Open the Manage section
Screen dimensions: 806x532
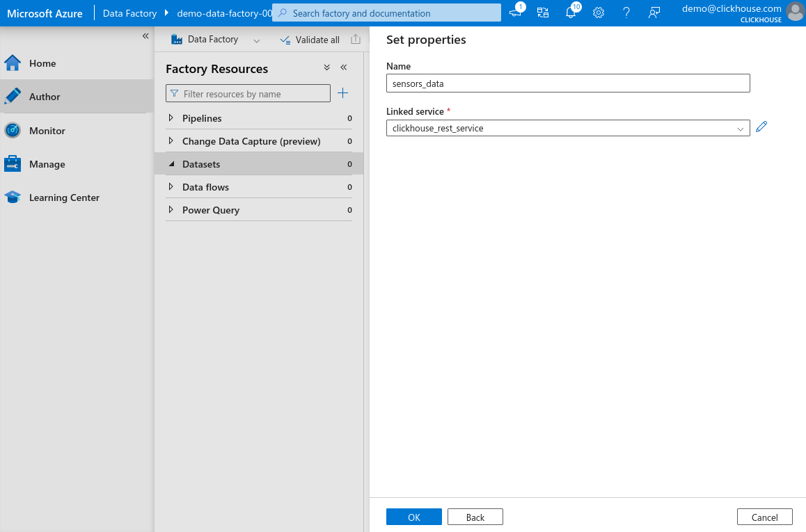(47, 164)
